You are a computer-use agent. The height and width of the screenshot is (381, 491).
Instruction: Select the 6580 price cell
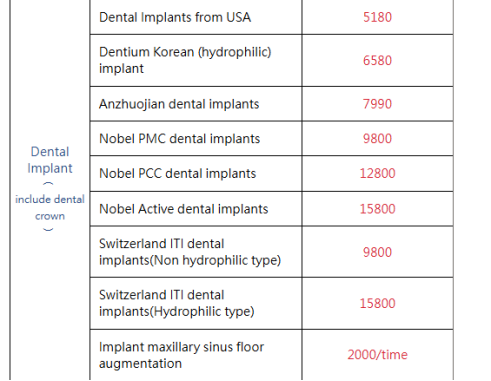pos(377,61)
